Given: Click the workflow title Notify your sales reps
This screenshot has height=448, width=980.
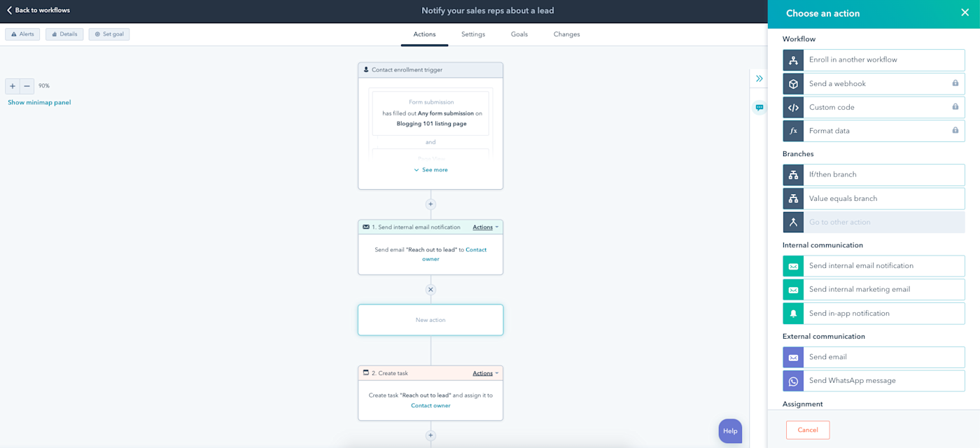Looking at the screenshot, I should (x=488, y=11).
